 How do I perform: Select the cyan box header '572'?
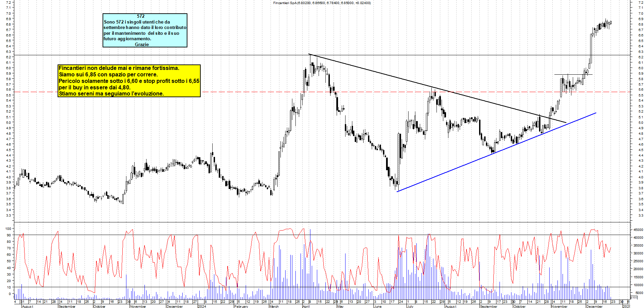point(141,16)
